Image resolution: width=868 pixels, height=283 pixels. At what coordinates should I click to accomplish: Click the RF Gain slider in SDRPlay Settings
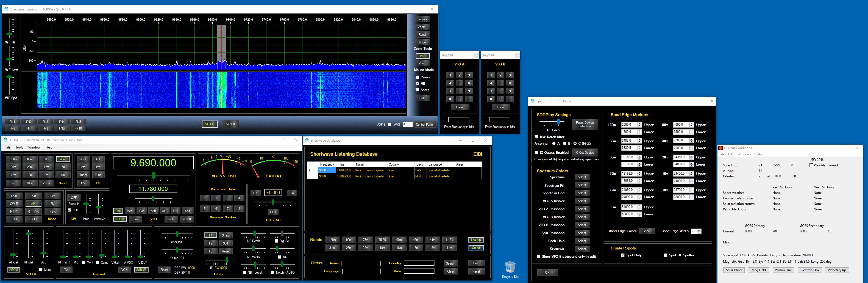[x=558, y=122]
